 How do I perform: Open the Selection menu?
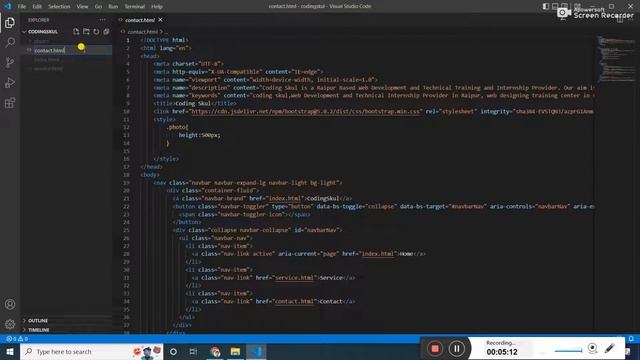pos(59,7)
